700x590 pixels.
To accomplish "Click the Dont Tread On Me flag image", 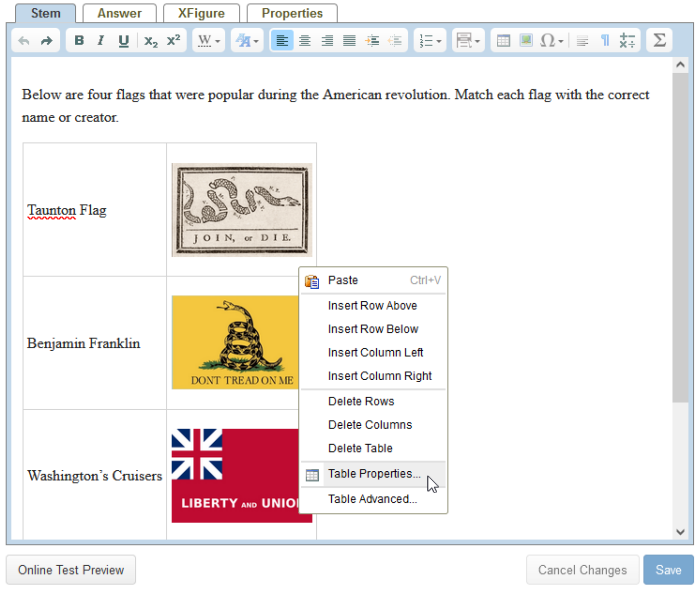I will (235, 342).
